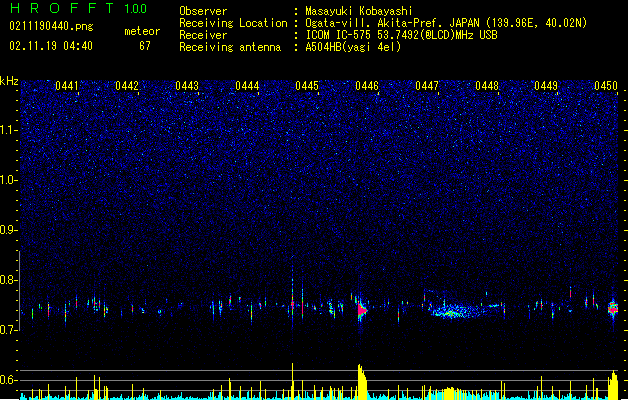This screenshot has width=629, height=400.
Task: Click the Receiving Location value text
Action: 446,23
